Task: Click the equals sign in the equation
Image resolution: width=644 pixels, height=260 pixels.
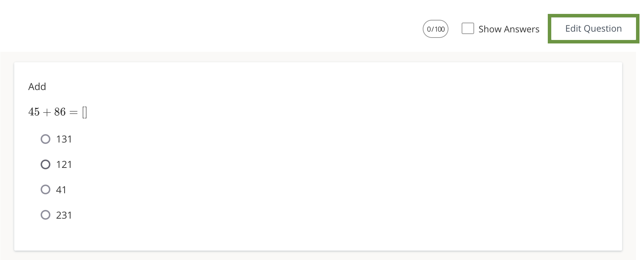Action: pos(73,112)
